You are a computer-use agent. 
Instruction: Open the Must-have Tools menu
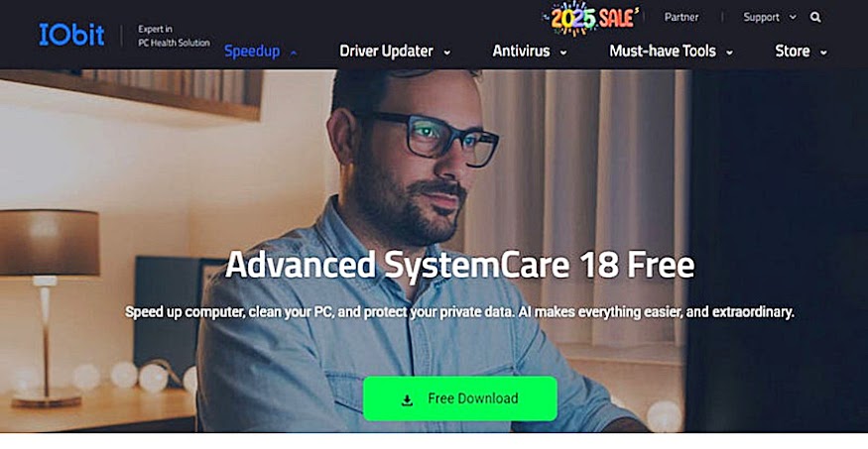[x=663, y=52]
